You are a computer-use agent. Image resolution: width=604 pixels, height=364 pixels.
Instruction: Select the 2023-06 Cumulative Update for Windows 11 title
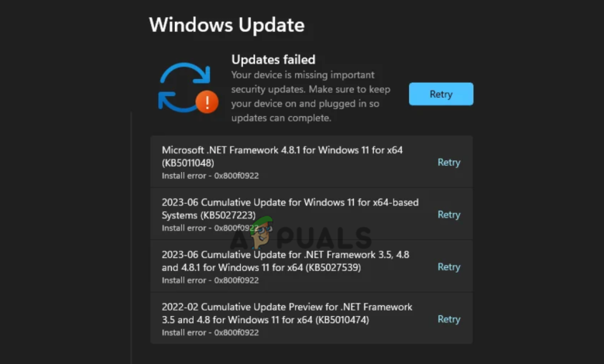coord(290,209)
